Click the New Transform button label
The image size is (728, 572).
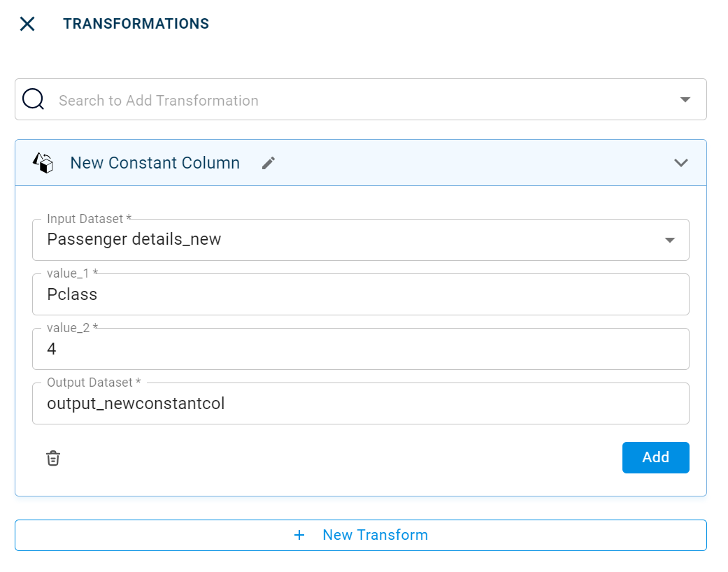[375, 535]
